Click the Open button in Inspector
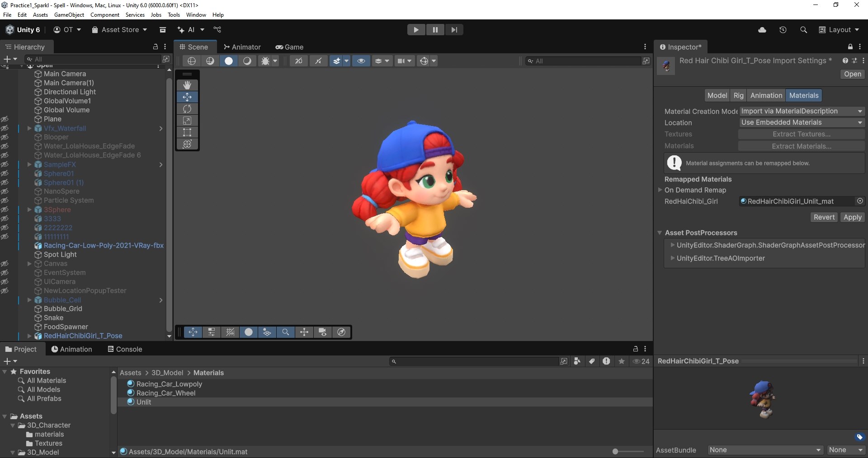This screenshot has width=868, height=458. [852, 74]
